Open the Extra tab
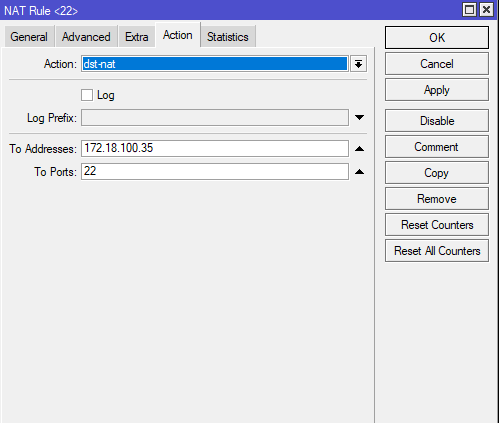Screen dimensions: 499x423 click(137, 36)
